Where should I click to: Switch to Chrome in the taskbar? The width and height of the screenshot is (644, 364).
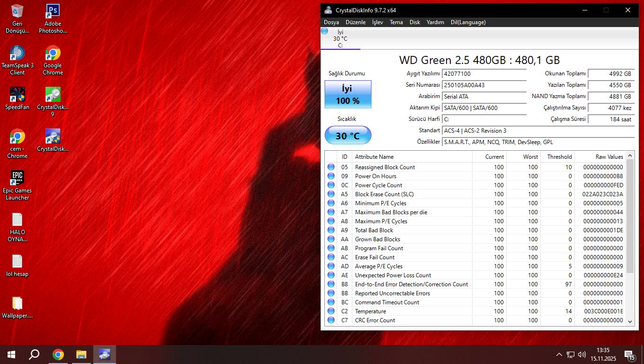click(x=58, y=355)
